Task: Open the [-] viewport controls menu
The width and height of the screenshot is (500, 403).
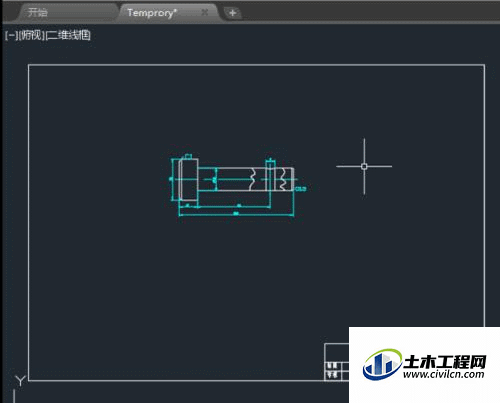Action: [11, 35]
